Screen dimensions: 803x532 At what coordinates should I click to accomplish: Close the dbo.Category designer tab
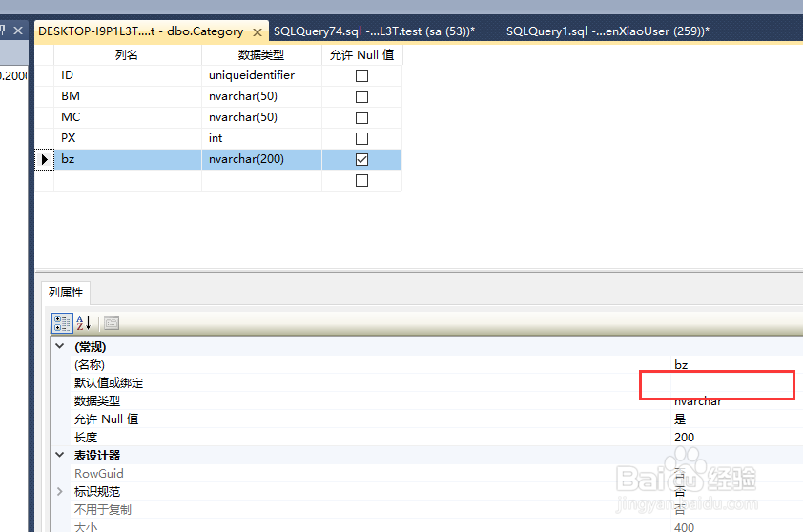[257, 32]
